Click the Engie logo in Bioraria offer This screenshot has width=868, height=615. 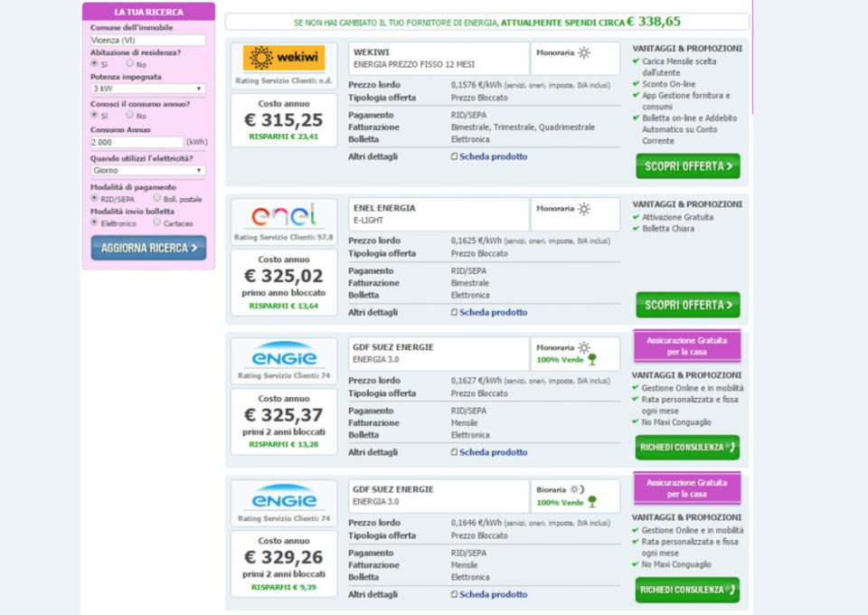coord(284,497)
